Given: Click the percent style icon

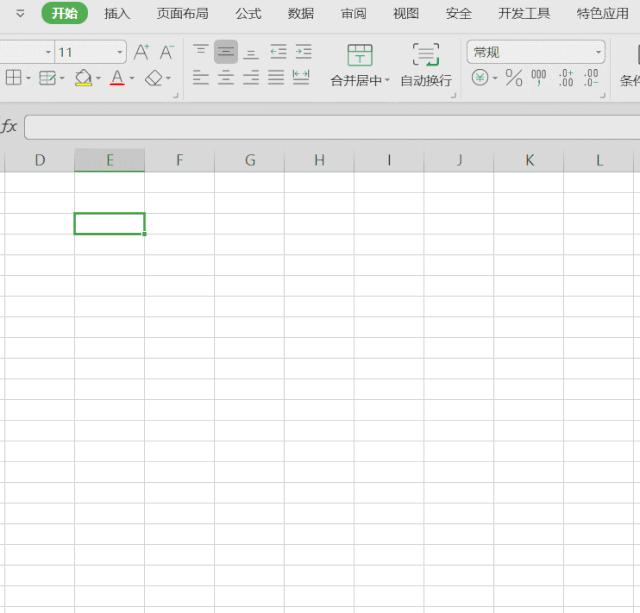Looking at the screenshot, I should [513, 78].
